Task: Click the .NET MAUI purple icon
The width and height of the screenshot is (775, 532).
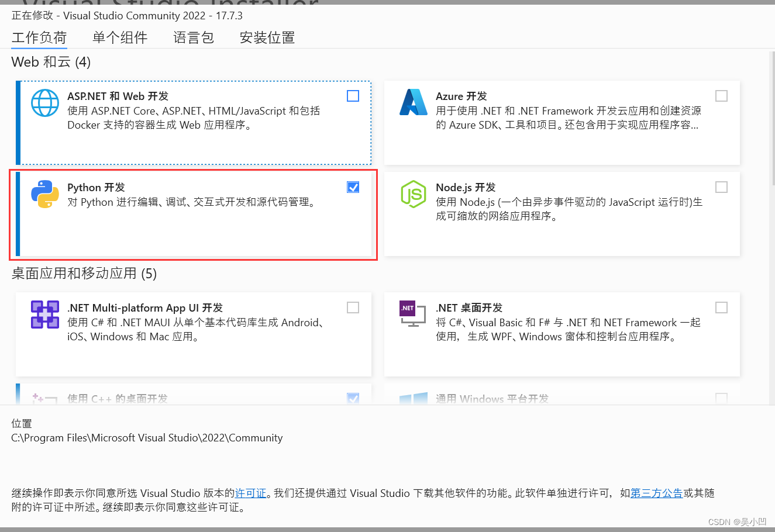Action: tap(45, 315)
